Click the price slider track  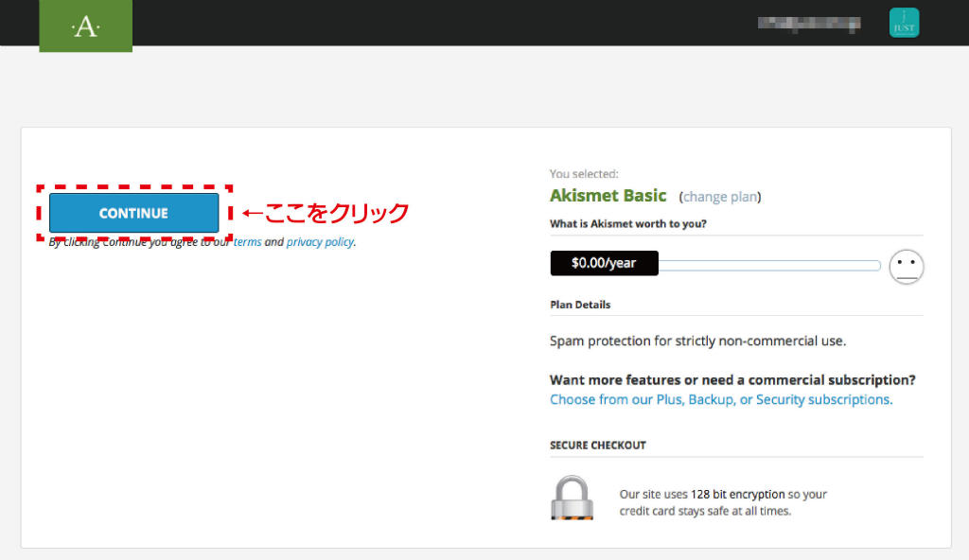pos(769,265)
